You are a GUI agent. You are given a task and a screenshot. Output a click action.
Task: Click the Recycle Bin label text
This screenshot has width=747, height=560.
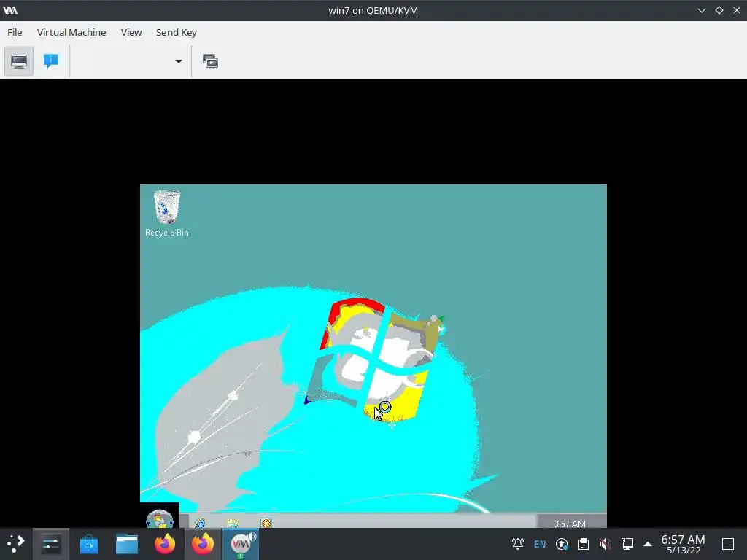coord(167,233)
